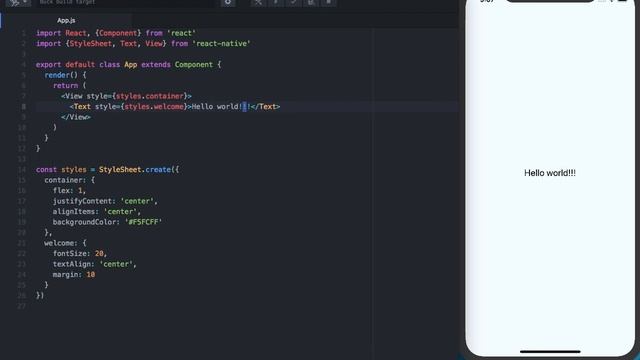
Task: Click the 'alignItems' property
Action: point(74,211)
